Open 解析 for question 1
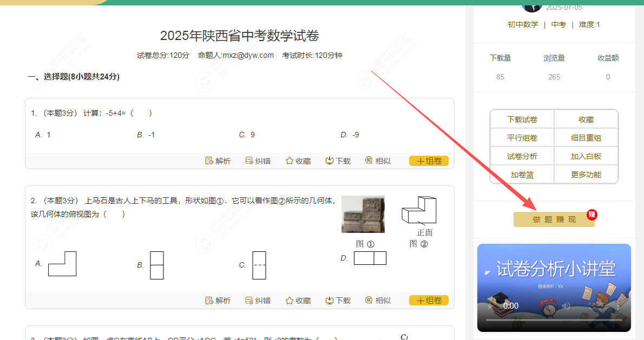Screen dimensions: 644x340 218,161
